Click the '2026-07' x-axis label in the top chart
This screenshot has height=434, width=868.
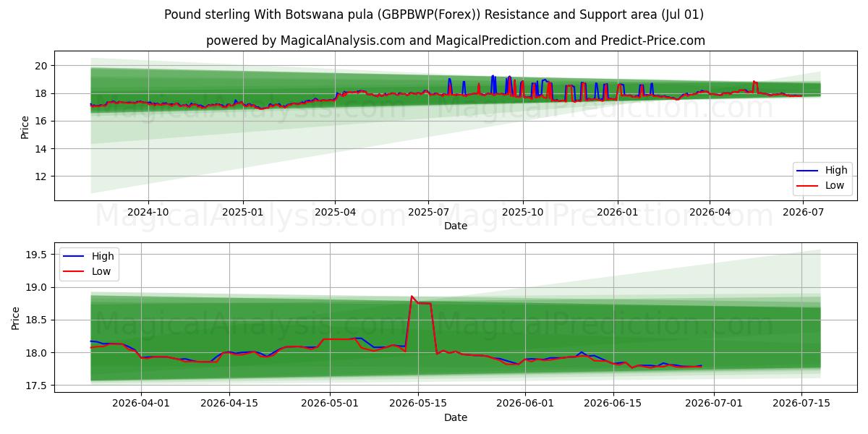click(803, 211)
